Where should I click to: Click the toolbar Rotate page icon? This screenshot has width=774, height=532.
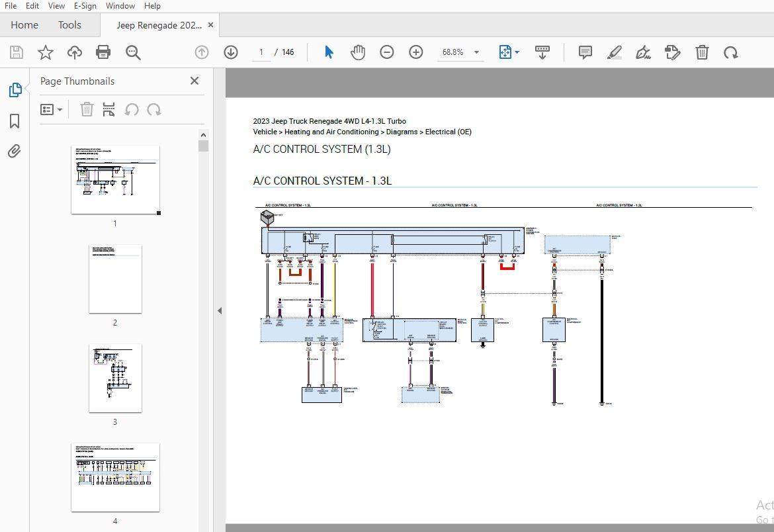(730, 52)
